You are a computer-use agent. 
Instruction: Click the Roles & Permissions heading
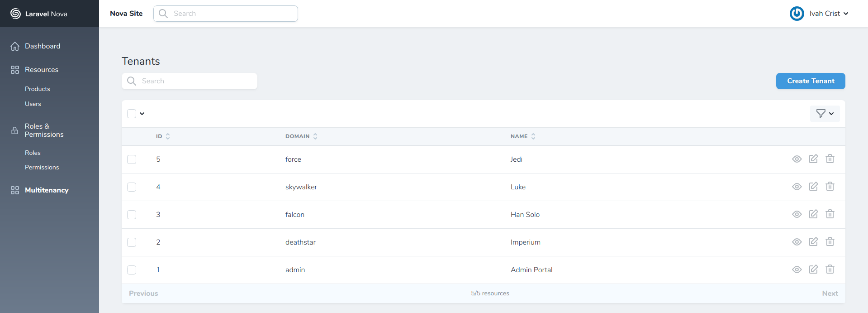[44, 130]
